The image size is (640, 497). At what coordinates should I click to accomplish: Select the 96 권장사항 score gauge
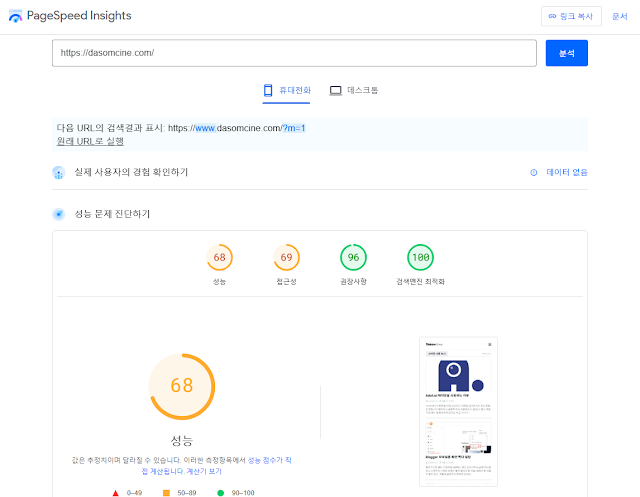[x=353, y=257]
